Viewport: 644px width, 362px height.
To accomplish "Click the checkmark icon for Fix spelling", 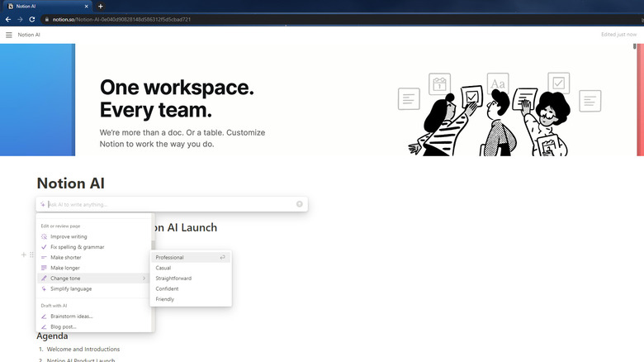I will 44,247.
